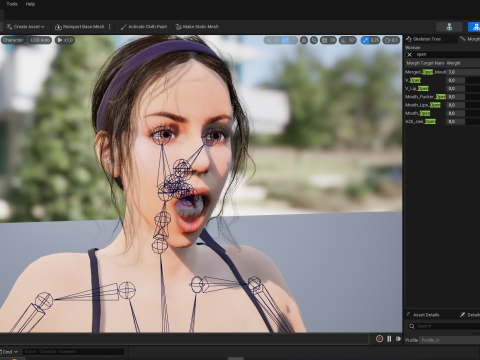Toggle the coordinate system icon
The image size is (480, 360).
pyautogui.click(x=304, y=40)
